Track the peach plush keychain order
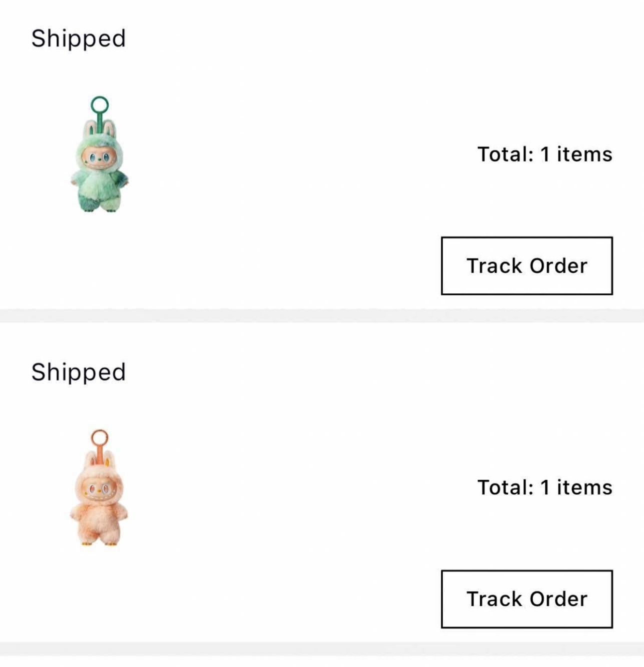Image resolution: width=644 pixels, height=667 pixels. tap(527, 598)
